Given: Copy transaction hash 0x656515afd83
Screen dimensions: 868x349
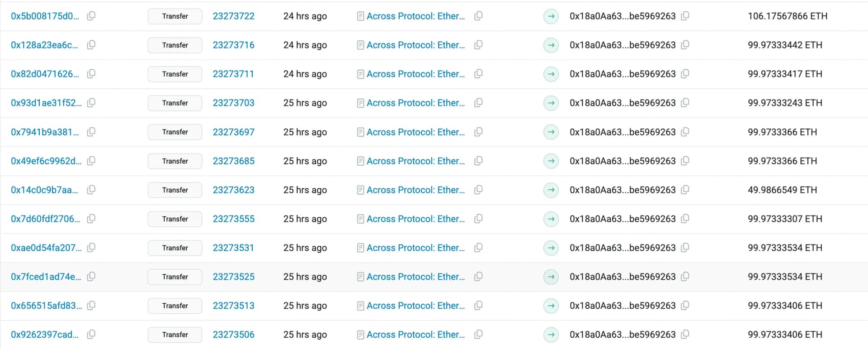Looking at the screenshot, I should [x=91, y=306].
